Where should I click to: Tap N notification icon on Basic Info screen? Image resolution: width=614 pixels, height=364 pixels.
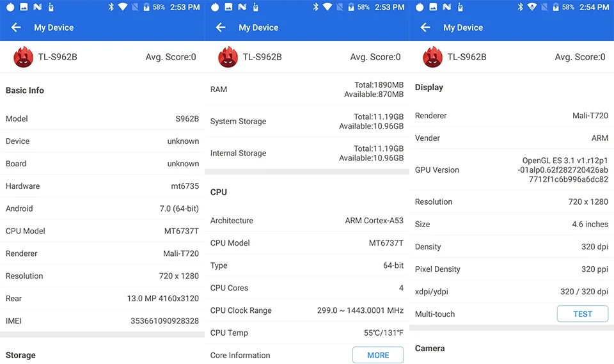[38, 7]
